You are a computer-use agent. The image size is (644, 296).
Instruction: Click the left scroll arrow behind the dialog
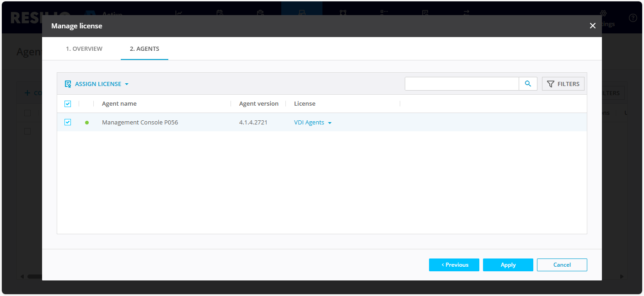pyautogui.click(x=22, y=277)
